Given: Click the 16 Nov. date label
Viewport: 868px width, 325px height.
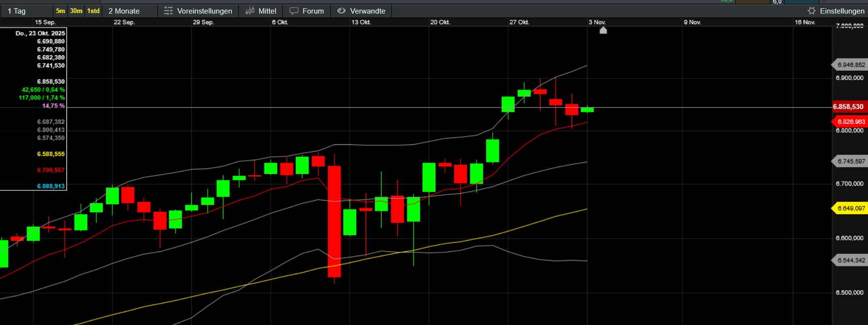Looking at the screenshot, I should pos(805,22).
